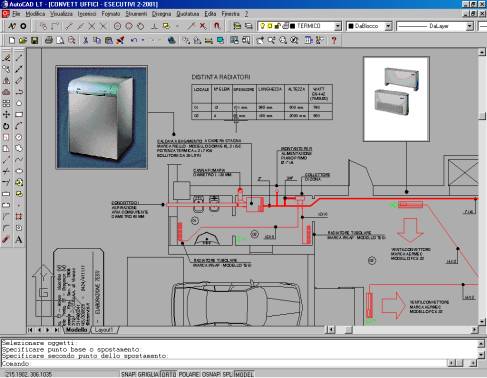Select the Text 'A' tool
The width and height of the screenshot is (487, 378).
point(19,239)
